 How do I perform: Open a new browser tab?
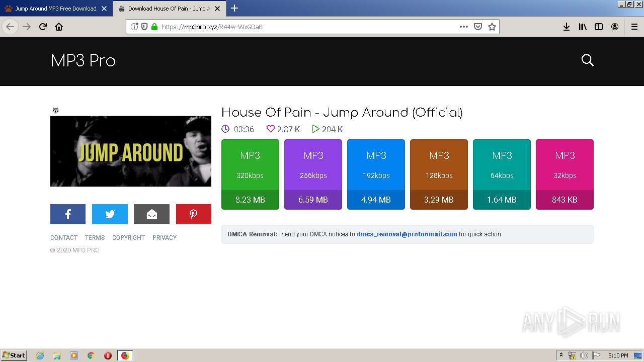234,8
